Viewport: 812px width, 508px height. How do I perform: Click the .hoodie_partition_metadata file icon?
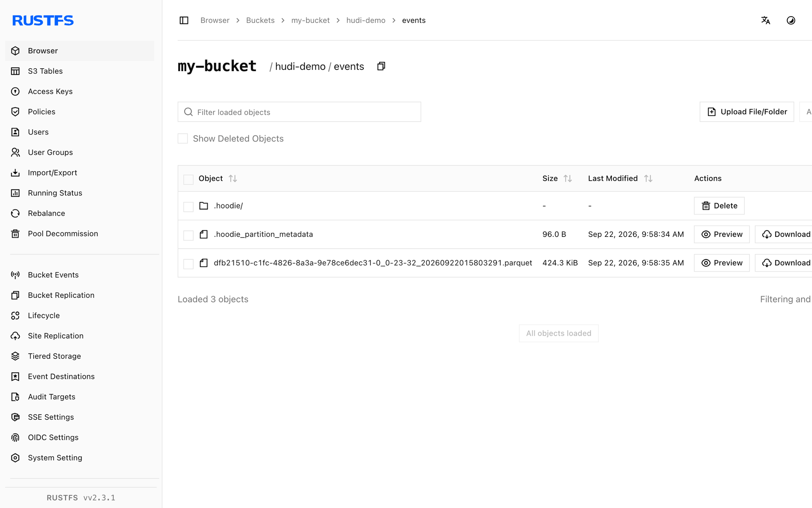pos(204,234)
